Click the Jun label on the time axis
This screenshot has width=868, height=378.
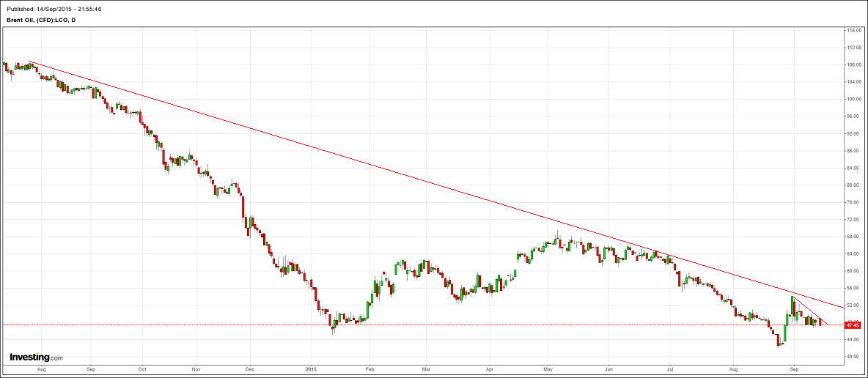pyautogui.click(x=608, y=371)
